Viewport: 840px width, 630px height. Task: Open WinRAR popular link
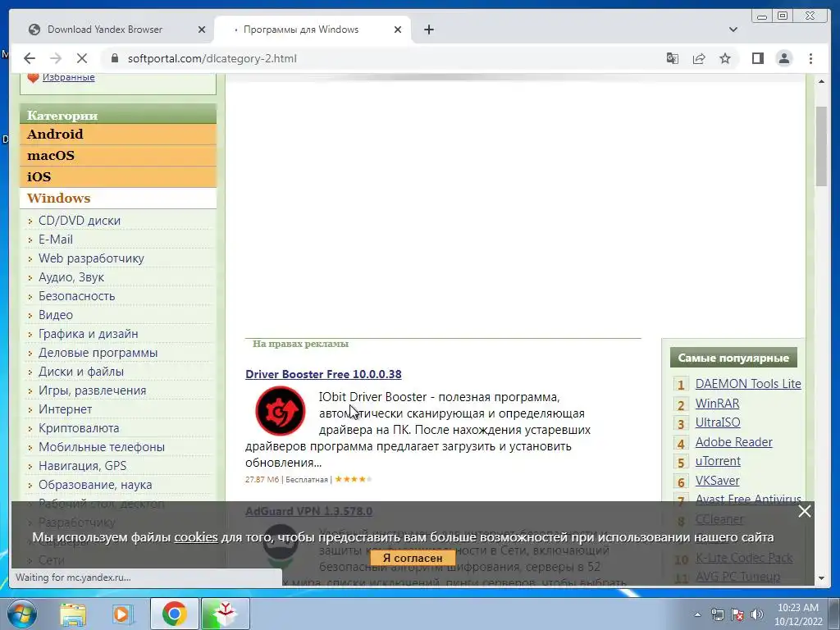coord(717,404)
